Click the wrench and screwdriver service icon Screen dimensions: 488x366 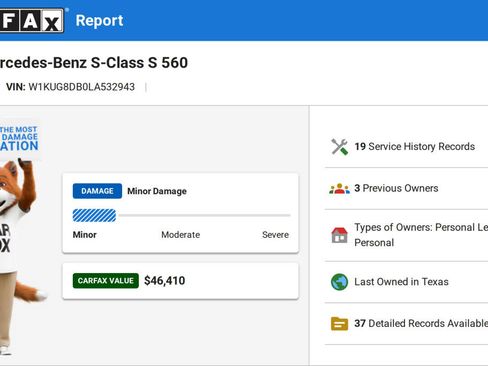(x=340, y=147)
